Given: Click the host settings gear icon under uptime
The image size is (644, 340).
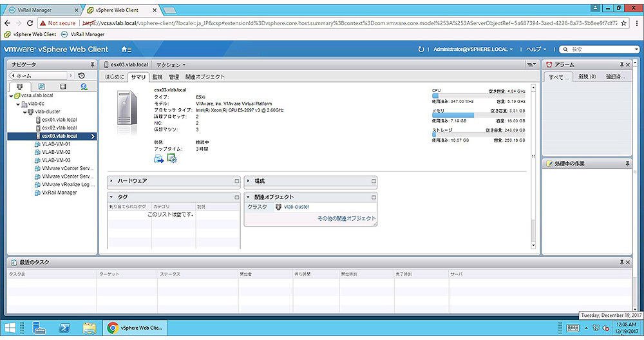Looking at the screenshot, I should pyautogui.click(x=172, y=158).
